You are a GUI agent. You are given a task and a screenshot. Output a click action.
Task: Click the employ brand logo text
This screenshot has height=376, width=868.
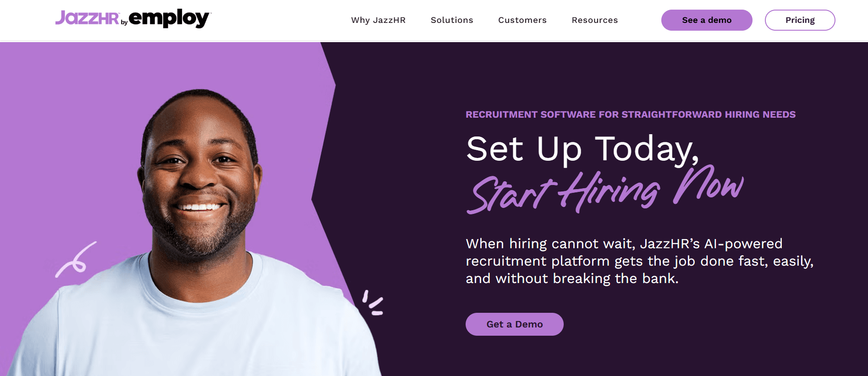coord(170,18)
